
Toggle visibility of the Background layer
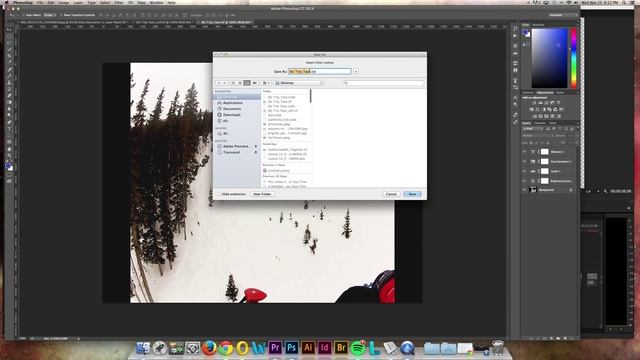coord(524,190)
